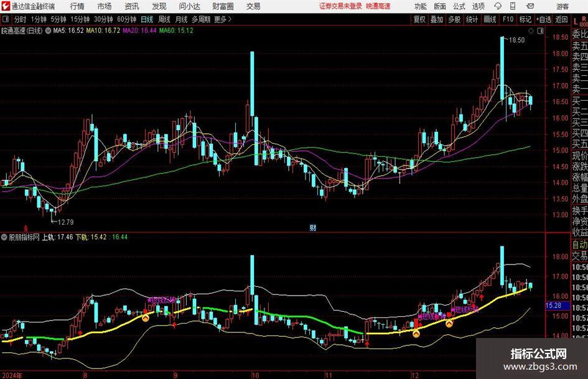The image size is (588, 379).
Task: Click the 皖通高速 stock name in title bar
Action: coord(378,6)
